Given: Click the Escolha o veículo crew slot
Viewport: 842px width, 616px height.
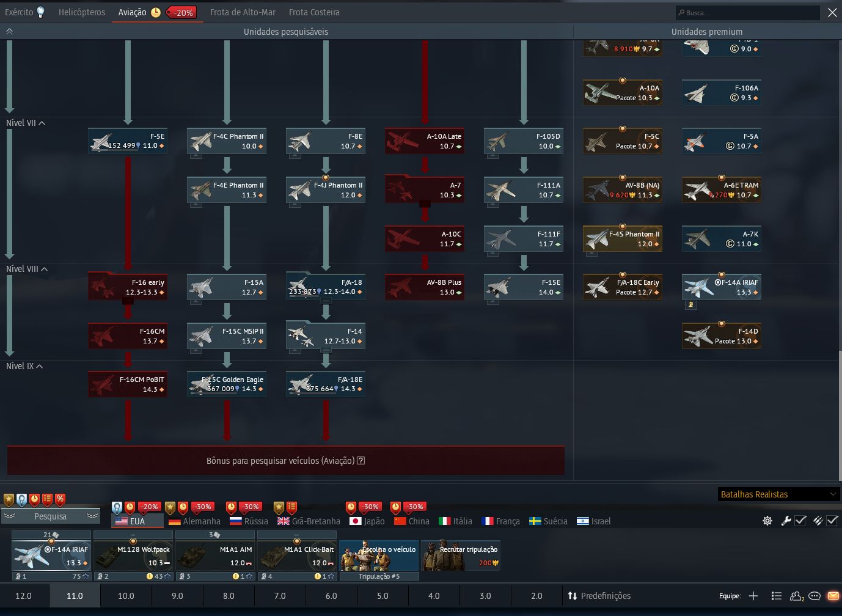Looking at the screenshot, I should click(379, 555).
